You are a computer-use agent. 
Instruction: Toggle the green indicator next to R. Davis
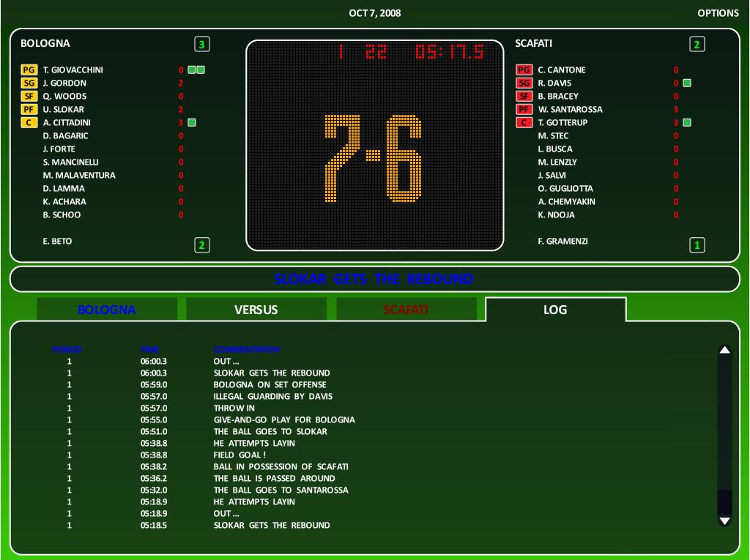pyautogui.click(x=687, y=83)
